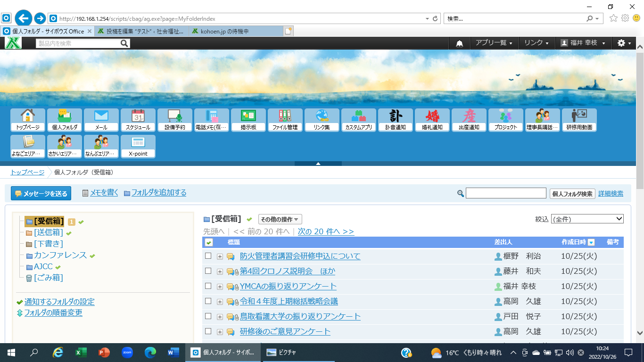Screen dimensions: 644x362
Task: Open the 電話メモ icon
Action: point(212,120)
